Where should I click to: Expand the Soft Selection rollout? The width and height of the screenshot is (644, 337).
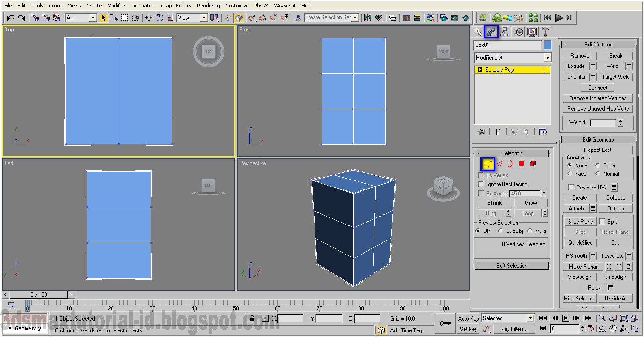click(x=512, y=265)
